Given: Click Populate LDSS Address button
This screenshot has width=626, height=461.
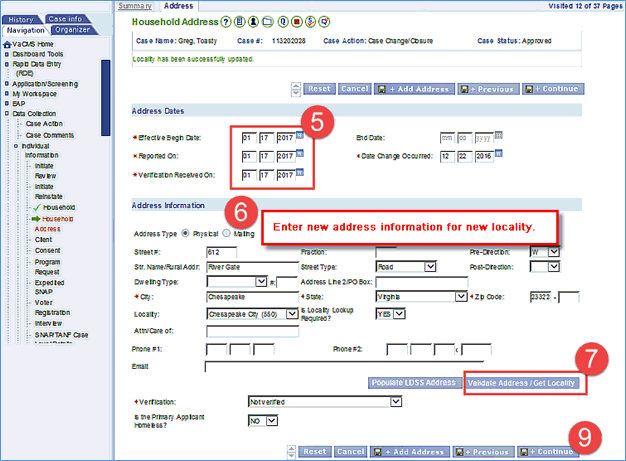Looking at the screenshot, I should (x=414, y=383).
